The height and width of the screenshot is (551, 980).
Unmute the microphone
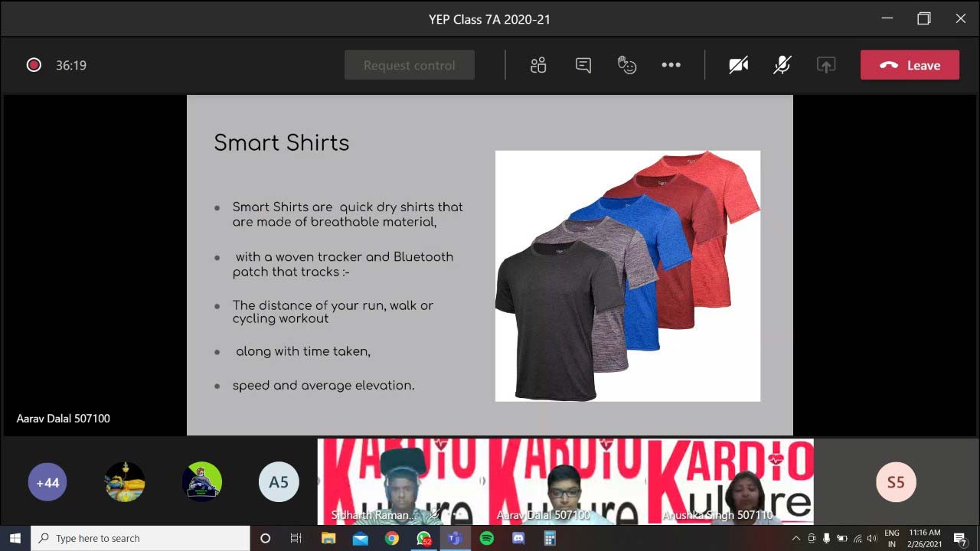click(x=782, y=65)
